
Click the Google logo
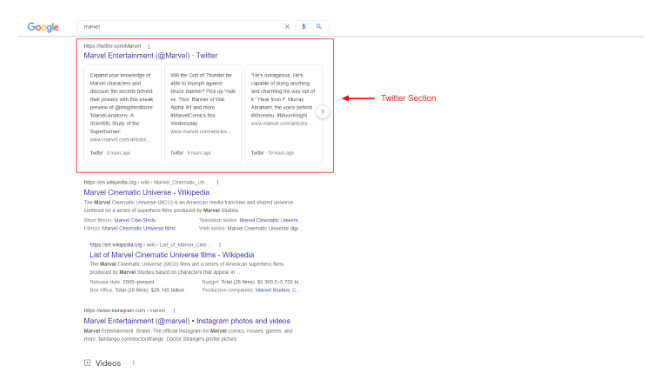(x=43, y=27)
